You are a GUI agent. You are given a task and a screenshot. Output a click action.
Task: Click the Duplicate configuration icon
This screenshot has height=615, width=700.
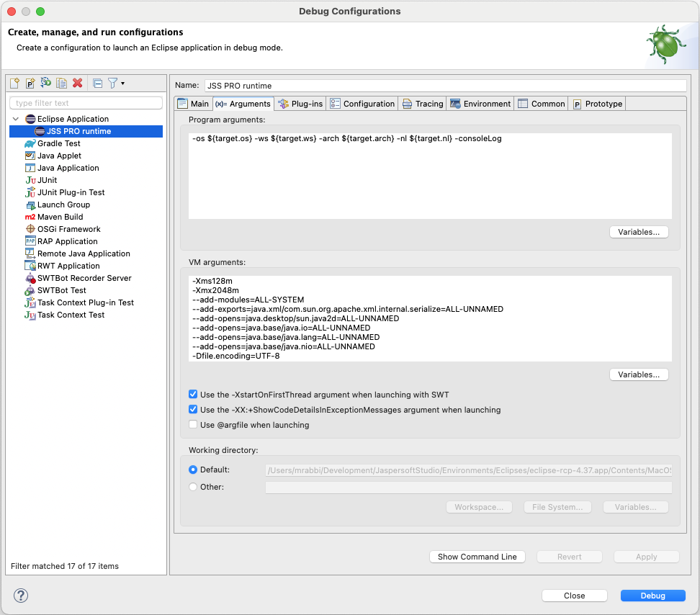coord(62,83)
